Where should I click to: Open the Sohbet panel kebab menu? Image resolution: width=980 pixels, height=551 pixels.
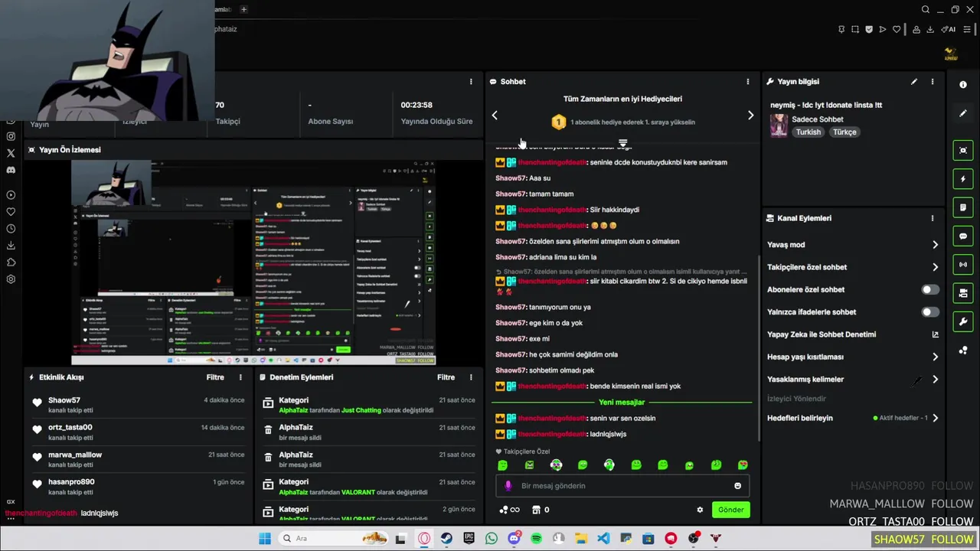748,81
